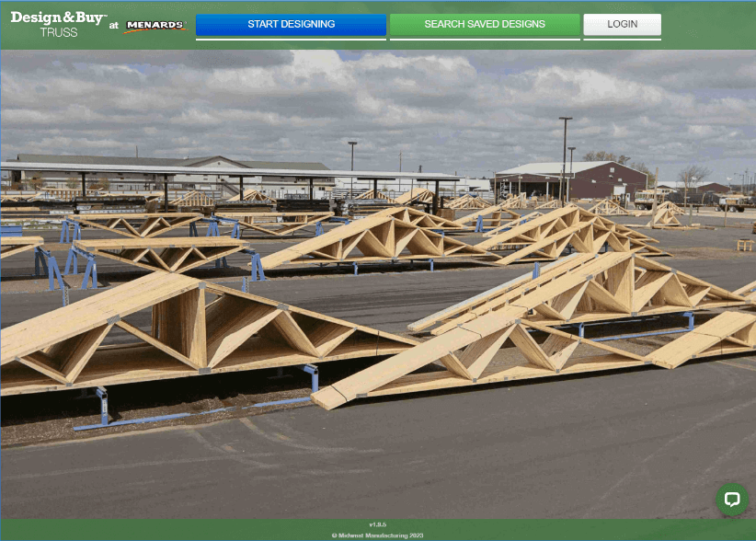Switch to SEARCH SAVED DESIGNS tab
756x541 pixels.
(x=485, y=25)
